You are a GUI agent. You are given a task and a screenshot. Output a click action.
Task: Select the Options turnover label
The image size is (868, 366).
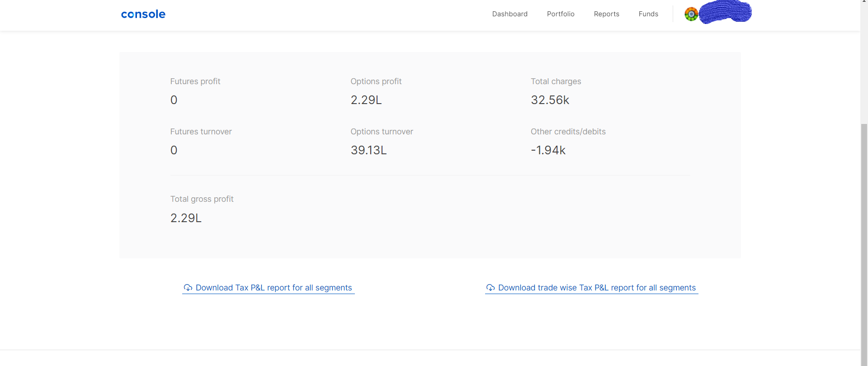(x=382, y=132)
